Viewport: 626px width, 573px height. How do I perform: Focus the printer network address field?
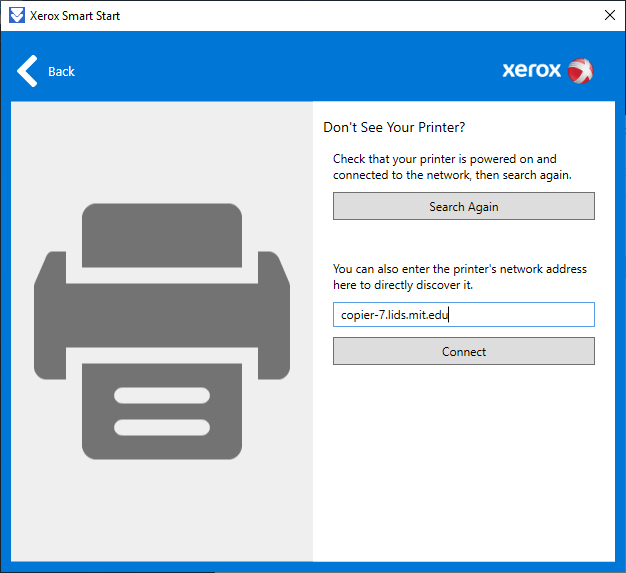click(464, 315)
